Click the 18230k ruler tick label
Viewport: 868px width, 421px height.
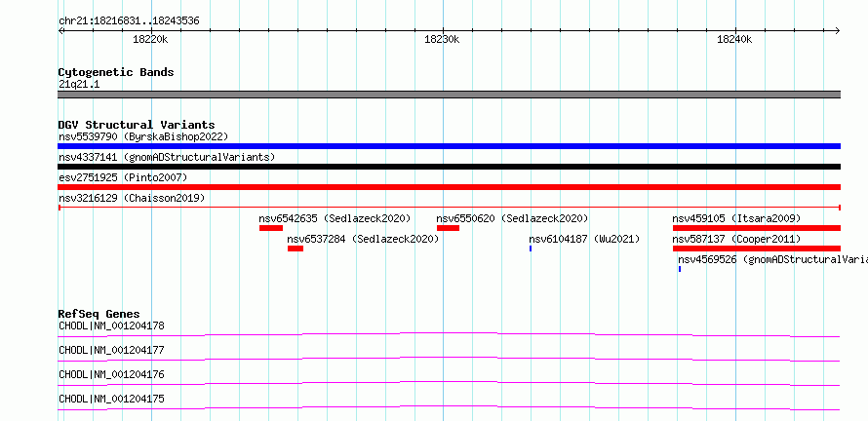click(x=442, y=39)
